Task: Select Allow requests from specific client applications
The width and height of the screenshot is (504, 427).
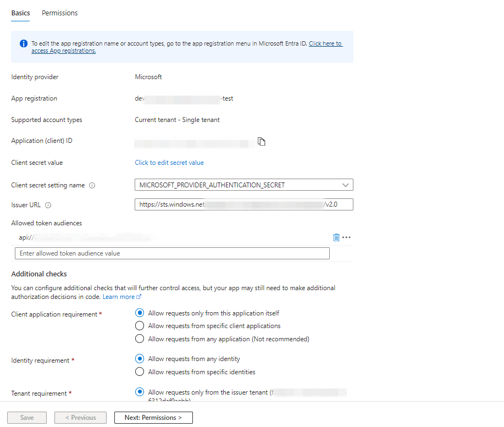Action: tap(140, 326)
